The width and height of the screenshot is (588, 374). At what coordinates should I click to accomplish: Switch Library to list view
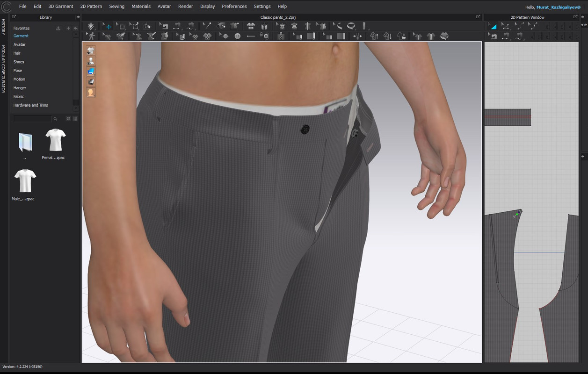pos(75,119)
